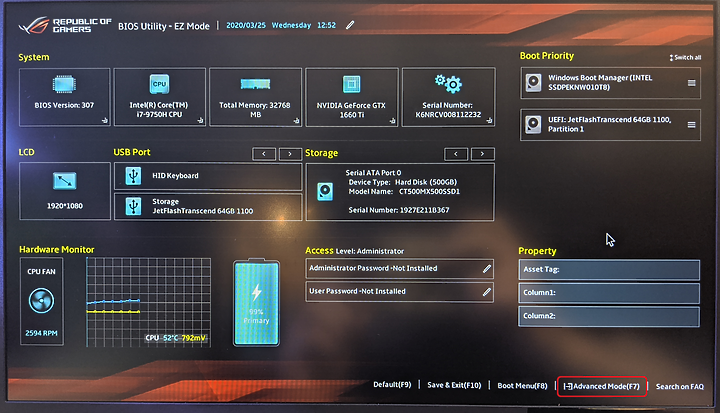Load defaults with Default(F9)
The height and width of the screenshot is (413, 720).
click(392, 385)
